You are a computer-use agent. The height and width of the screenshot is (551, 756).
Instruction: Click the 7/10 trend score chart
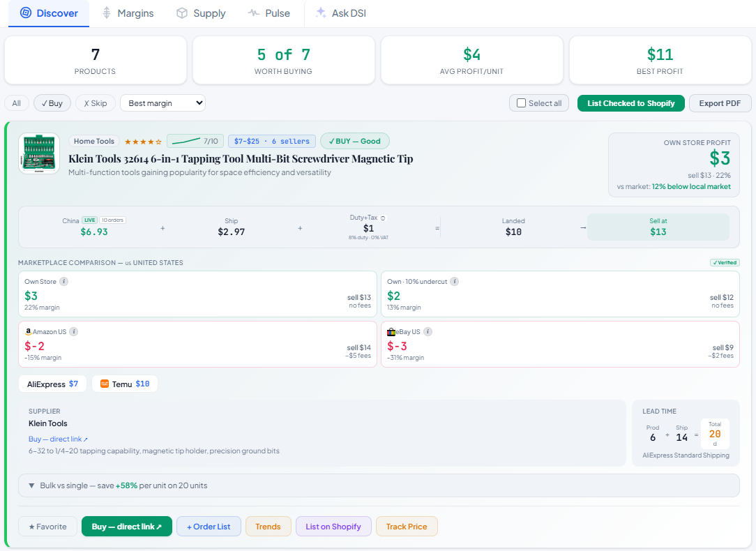[195, 142]
